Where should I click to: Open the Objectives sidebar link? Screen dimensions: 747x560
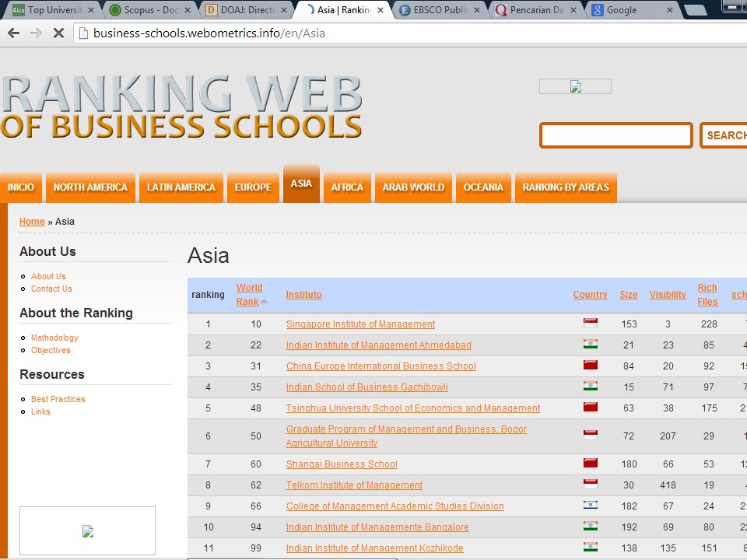[51, 350]
